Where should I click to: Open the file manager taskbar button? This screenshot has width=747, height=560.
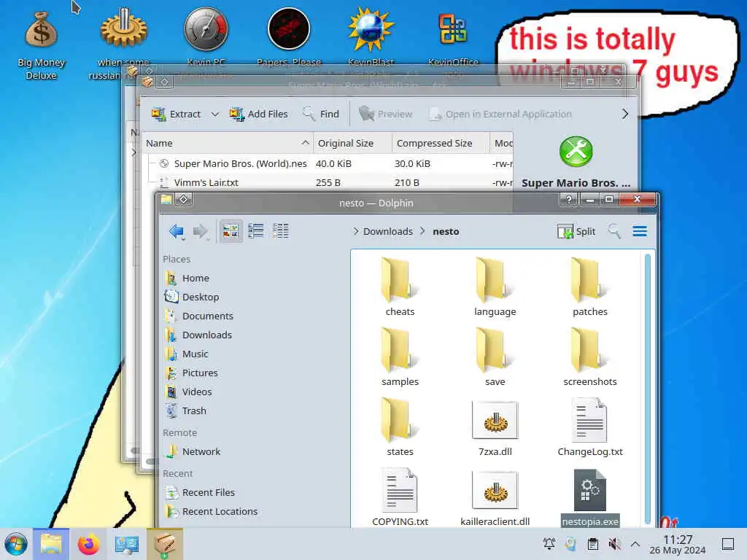coord(51,544)
